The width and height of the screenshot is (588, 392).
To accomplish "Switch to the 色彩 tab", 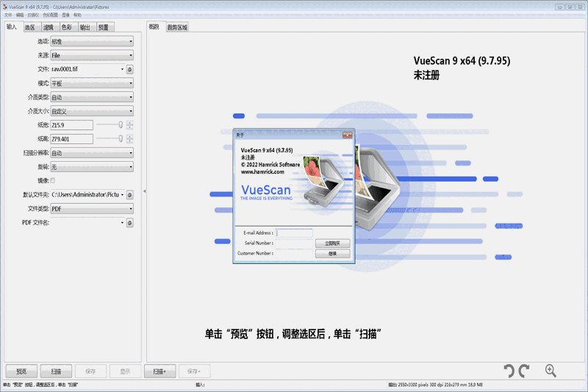I will [x=68, y=27].
